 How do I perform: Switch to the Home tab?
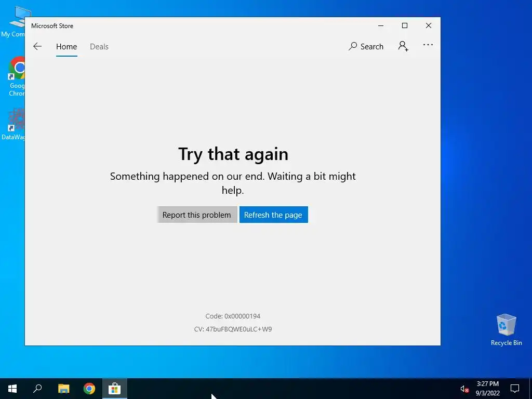66,46
